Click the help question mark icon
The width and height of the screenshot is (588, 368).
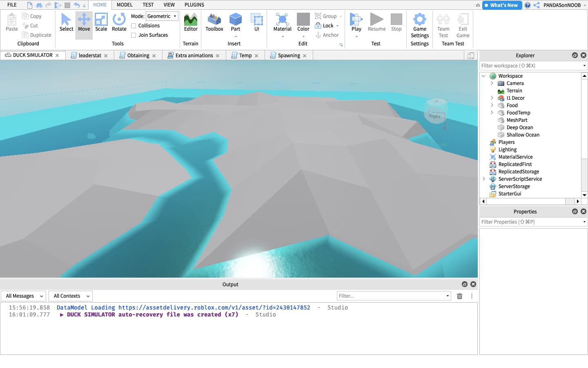click(528, 5)
